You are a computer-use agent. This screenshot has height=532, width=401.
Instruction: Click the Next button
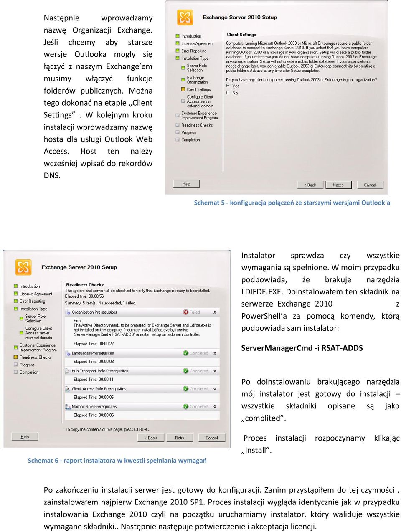pos(338,185)
